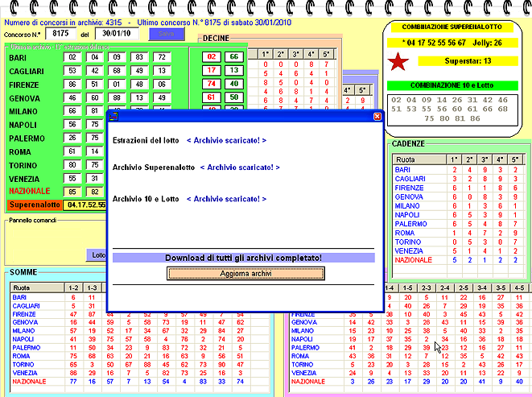Click the red NAZIONALE wheel label in extractions
532x397 pixels.
[x=30, y=191]
